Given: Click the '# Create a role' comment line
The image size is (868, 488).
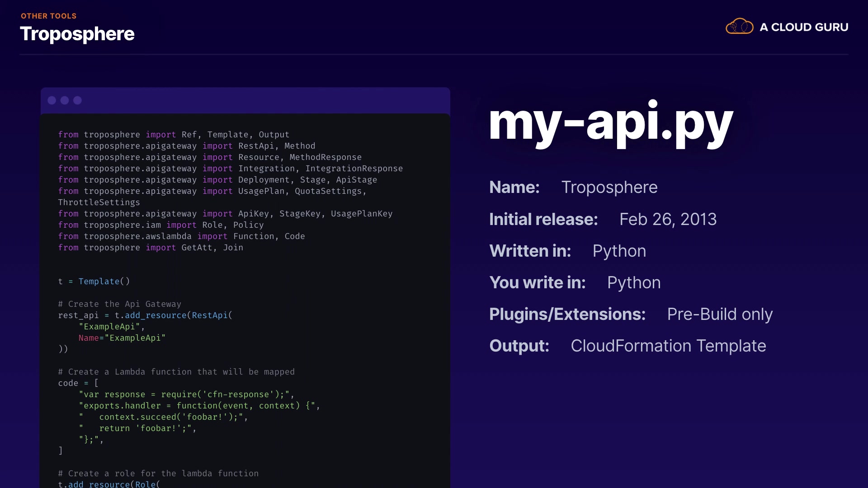Looking at the screenshot, I should click(x=158, y=473).
